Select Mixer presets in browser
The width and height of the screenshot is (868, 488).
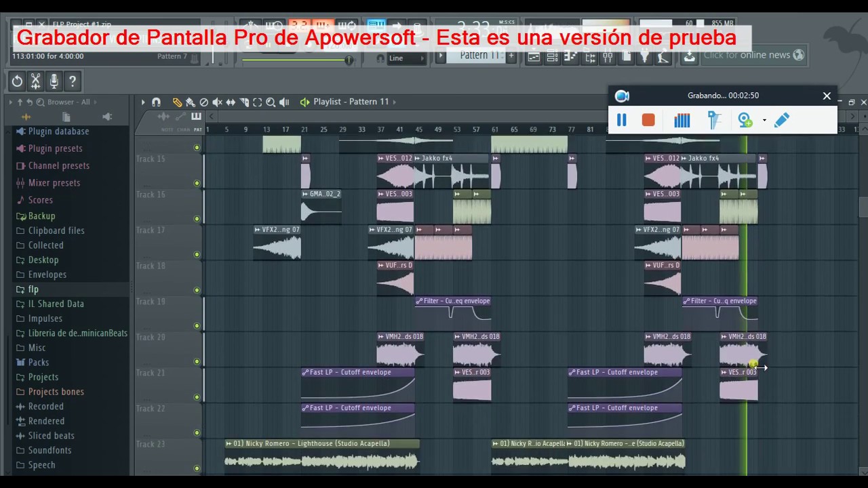[x=54, y=183]
